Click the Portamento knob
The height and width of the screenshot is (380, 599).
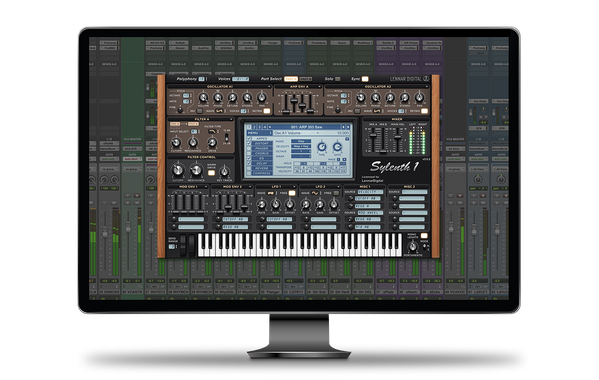[x=413, y=246]
